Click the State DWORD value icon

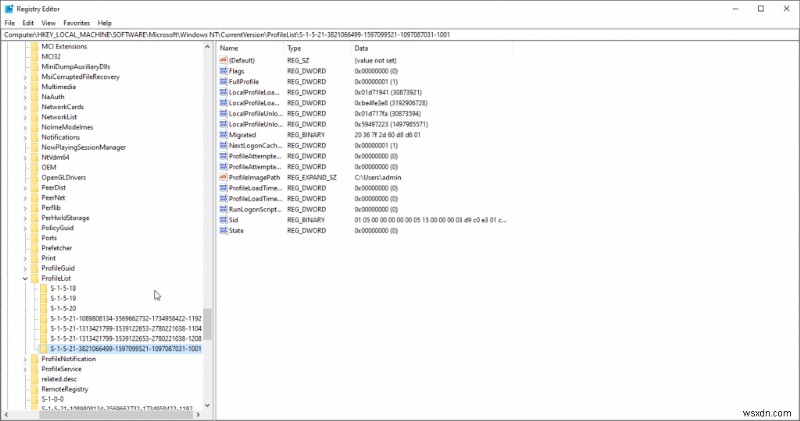(x=223, y=231)
